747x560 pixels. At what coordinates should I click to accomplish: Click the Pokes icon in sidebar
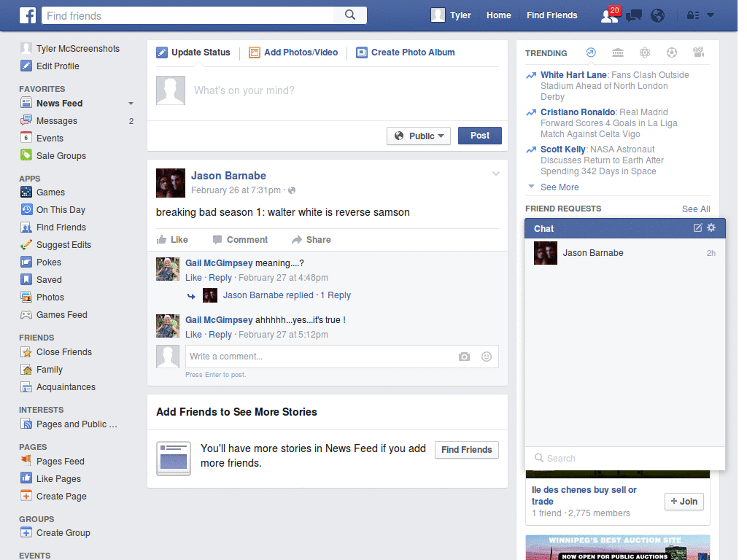26,262
